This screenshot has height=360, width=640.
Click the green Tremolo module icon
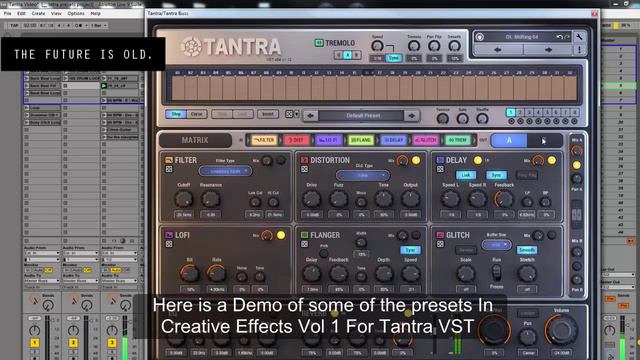(319, 43)
